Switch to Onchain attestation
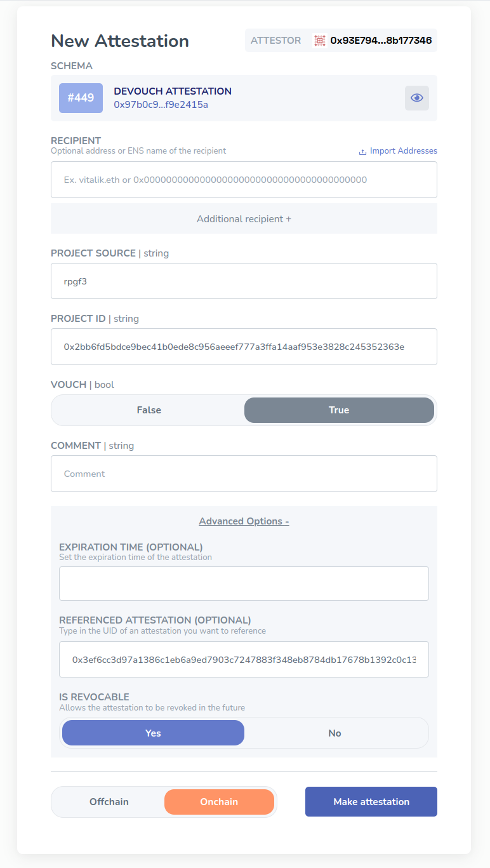490x868 pixels. click(219, 802)
